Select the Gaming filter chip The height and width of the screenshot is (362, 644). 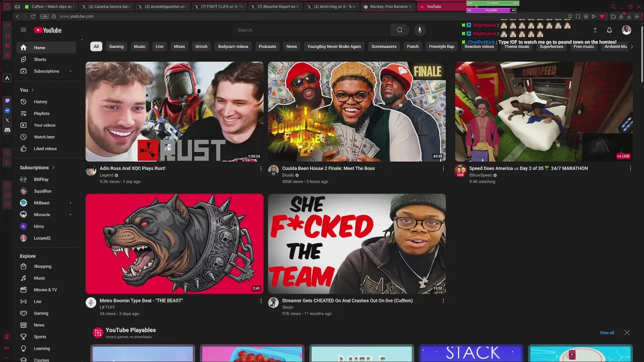pyautogui.click(x=116, y=46)
